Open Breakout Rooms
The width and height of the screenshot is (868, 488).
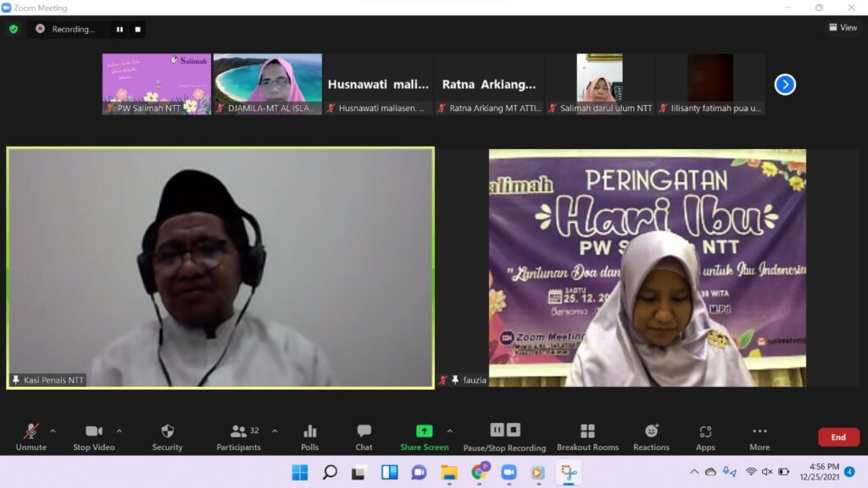(587, 436)
